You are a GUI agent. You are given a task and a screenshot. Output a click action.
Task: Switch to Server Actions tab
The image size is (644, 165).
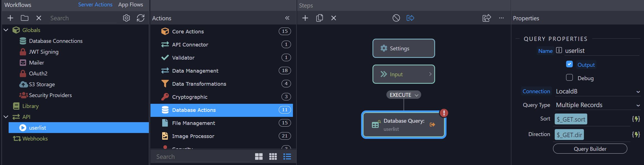click(x=95, y=5)
